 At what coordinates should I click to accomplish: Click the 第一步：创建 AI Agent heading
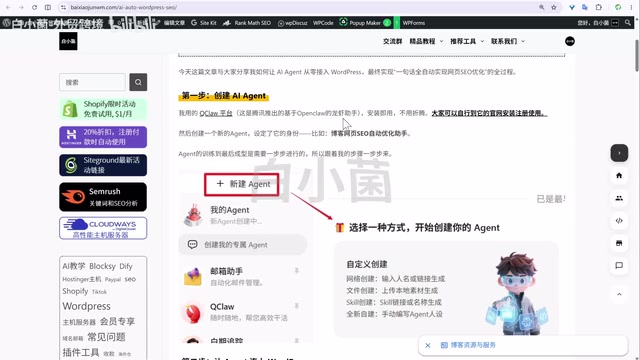(x=224, y=96)
